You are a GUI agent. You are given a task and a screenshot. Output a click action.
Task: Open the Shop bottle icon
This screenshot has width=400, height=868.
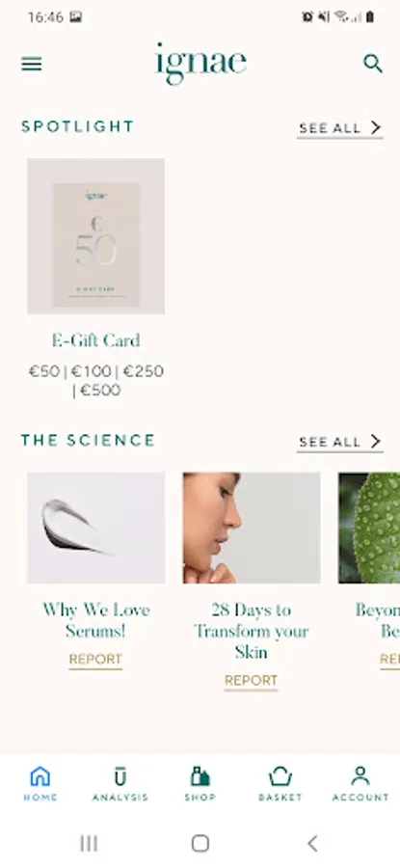pos(200,776)
